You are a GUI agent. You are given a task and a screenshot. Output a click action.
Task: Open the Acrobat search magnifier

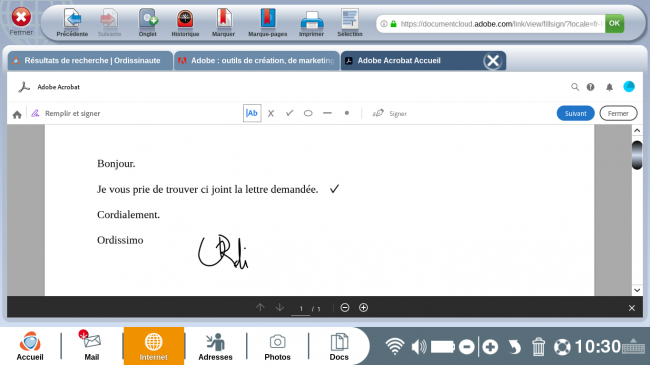(x=575, y=87)
